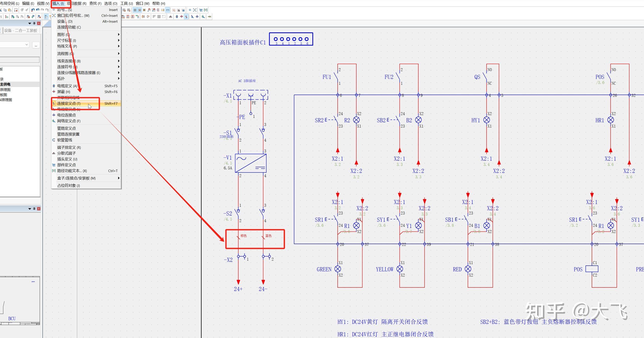Click the insert text [T] icon
Viewport: 644px width, 338px height.
pos(206,10)
